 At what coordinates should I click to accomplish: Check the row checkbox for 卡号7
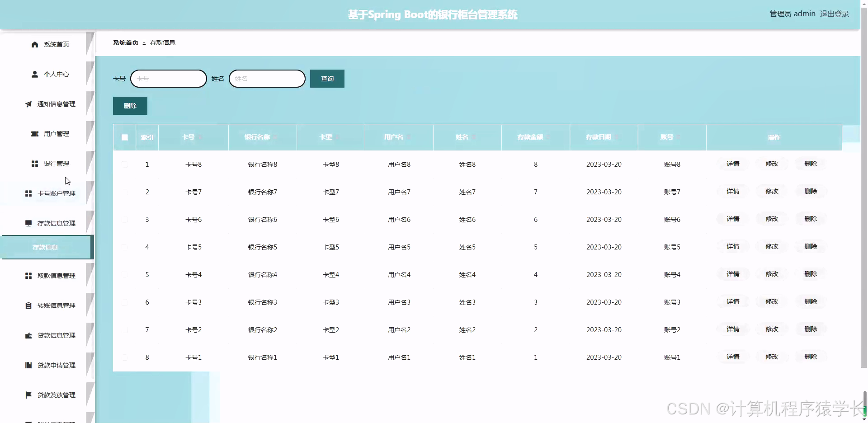tap(125, 192)
